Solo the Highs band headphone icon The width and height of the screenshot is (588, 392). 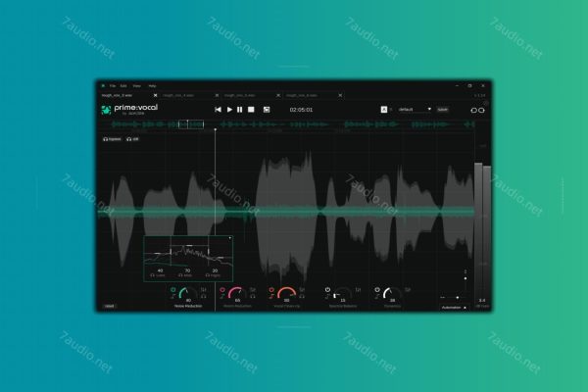tap(208, 275)
